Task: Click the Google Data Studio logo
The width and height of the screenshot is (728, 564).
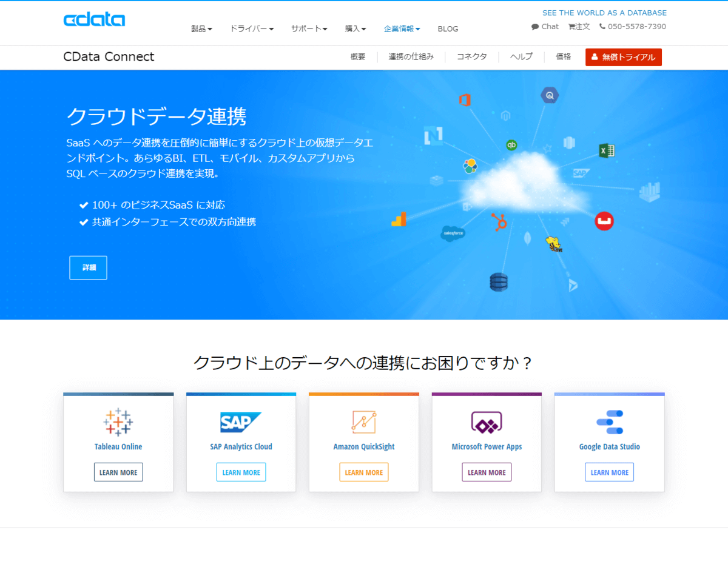Action: [610, 422]
